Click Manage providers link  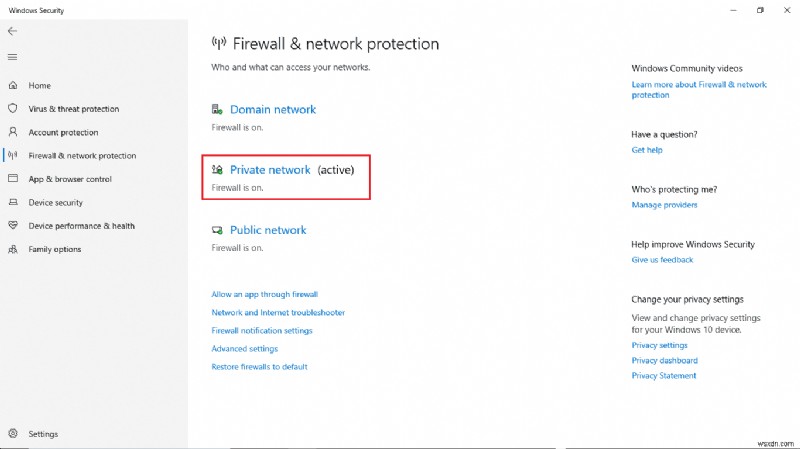pyautogui.click(x=664, y=205)
